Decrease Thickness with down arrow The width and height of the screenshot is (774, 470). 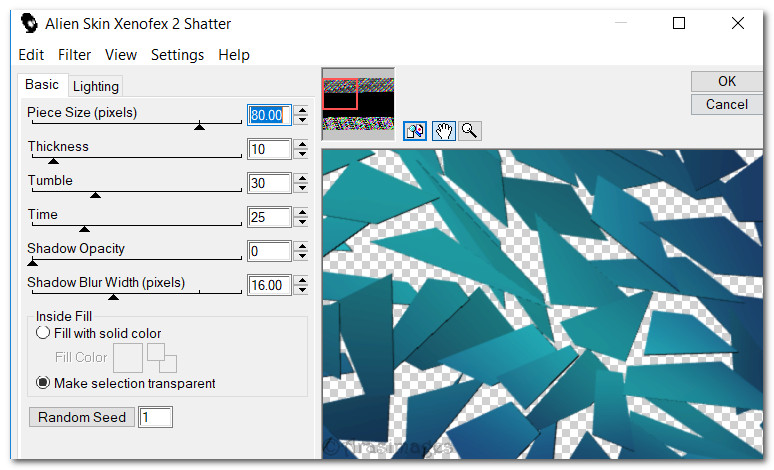click(302, 154)
